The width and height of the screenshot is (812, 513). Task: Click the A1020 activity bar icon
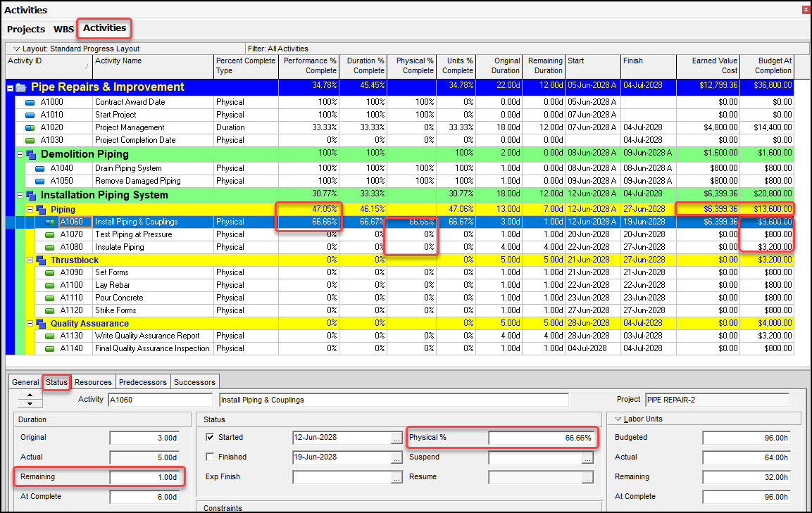click(x=30, y=128)
